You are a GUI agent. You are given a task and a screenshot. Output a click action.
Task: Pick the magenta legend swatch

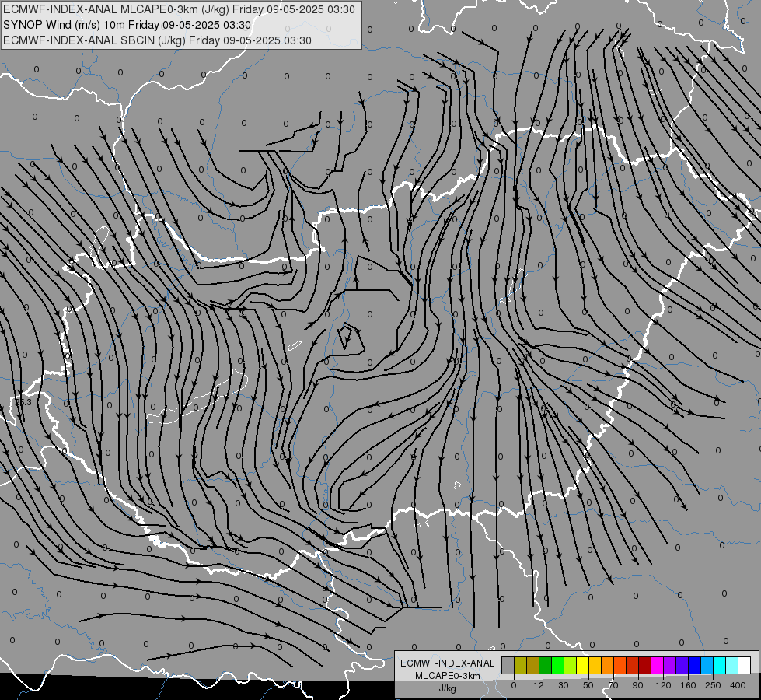click(x=657, y=665)
